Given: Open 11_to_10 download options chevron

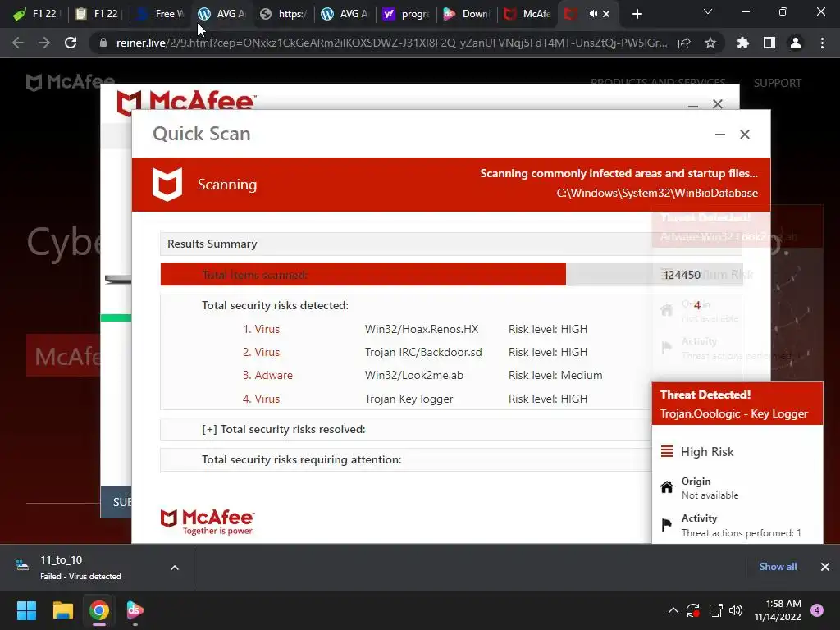Looking at the screenshot, I should [x=175, y=568].
